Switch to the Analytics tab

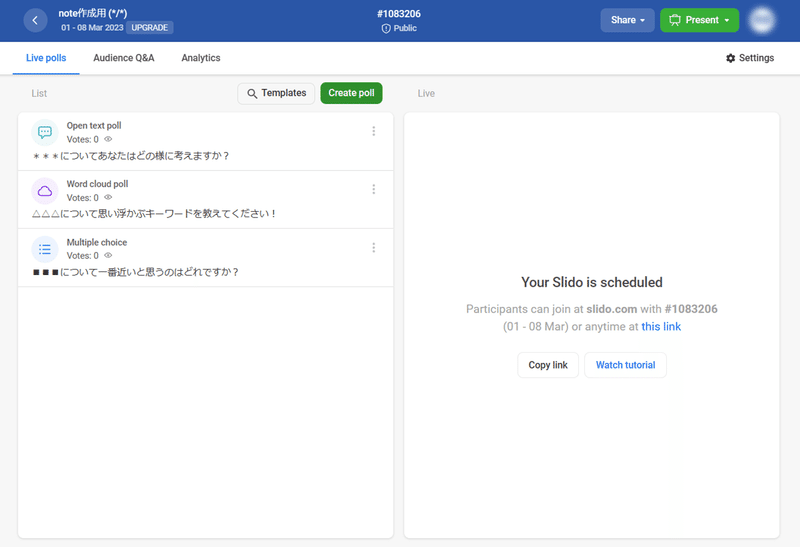(201, 58)
